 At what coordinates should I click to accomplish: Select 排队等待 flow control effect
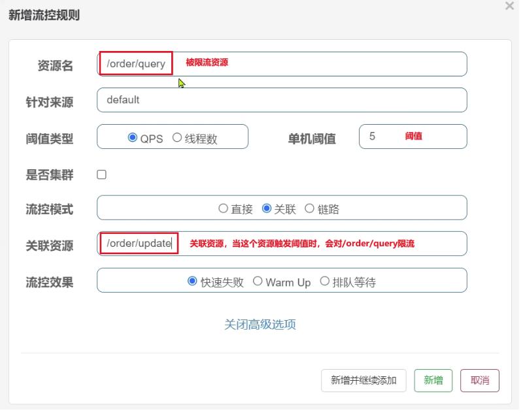[x=325, y=282]
